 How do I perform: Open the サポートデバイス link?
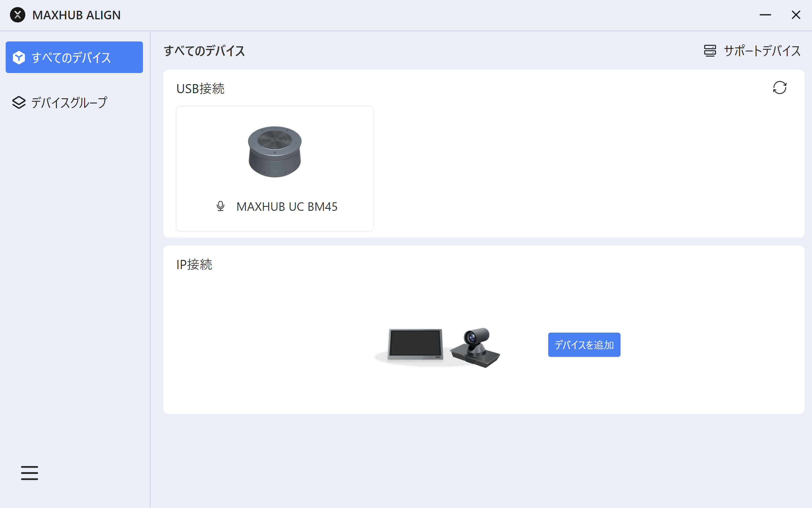coord(762,51)
